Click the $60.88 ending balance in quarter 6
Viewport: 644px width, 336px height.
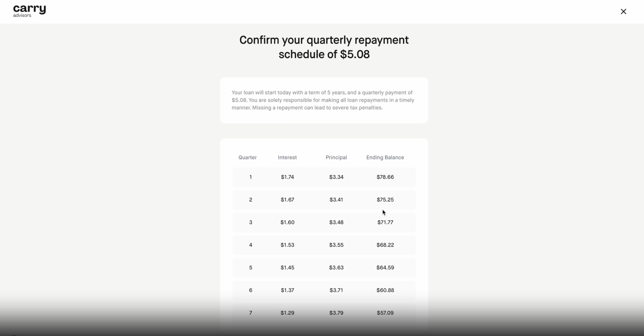pos(385,290)
